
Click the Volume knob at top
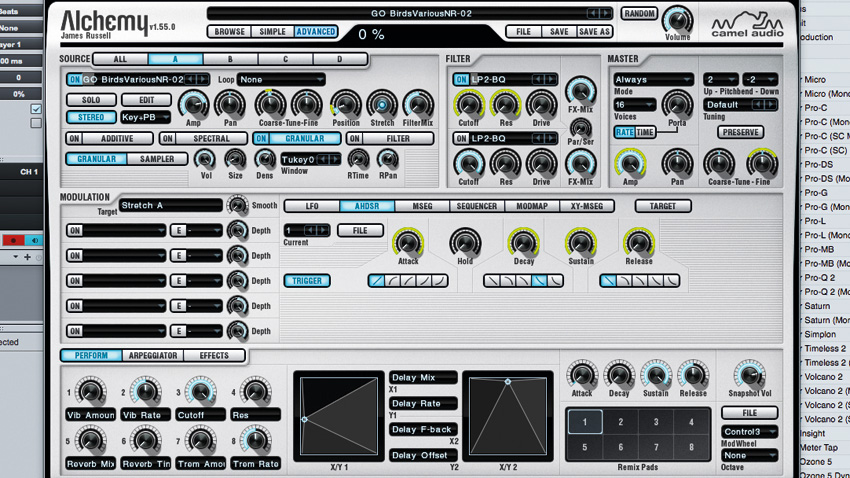[x=677, y=21]
